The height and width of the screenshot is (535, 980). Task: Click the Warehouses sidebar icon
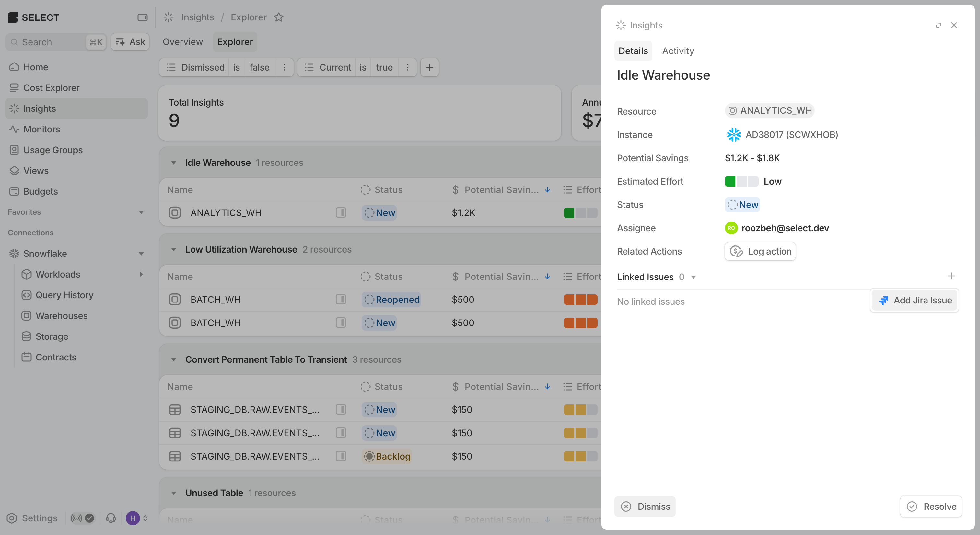coord(26,316)
